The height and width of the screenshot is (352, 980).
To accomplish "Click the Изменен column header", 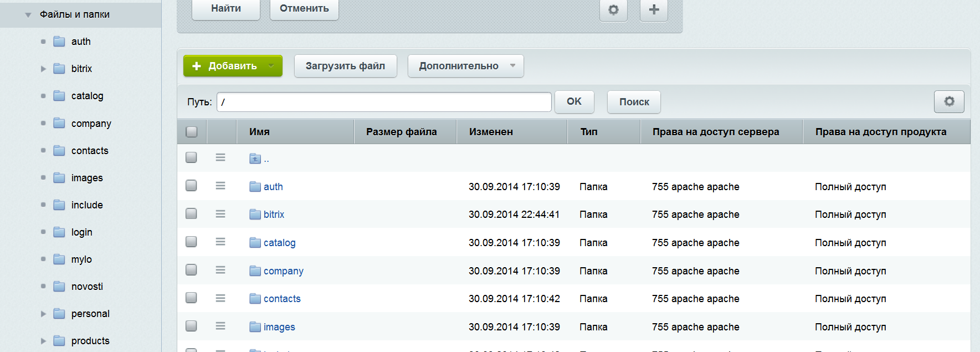I will click(x=491, y=132).
